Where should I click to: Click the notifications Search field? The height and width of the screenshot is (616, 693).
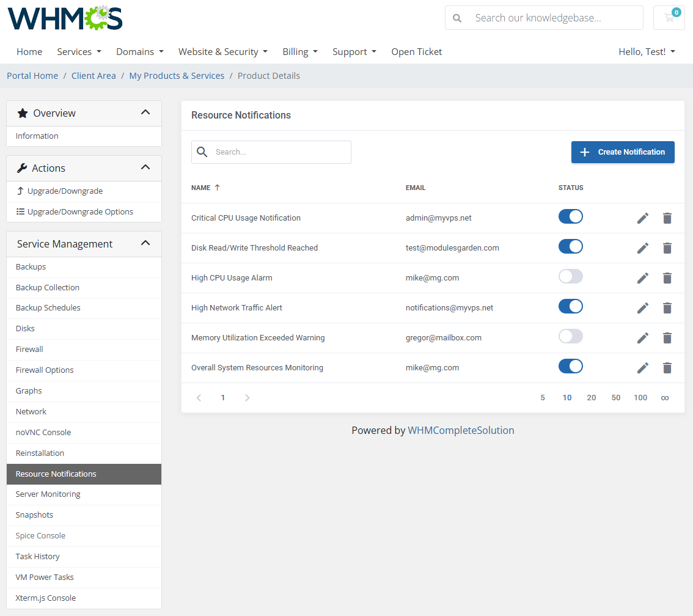point(271,152)
